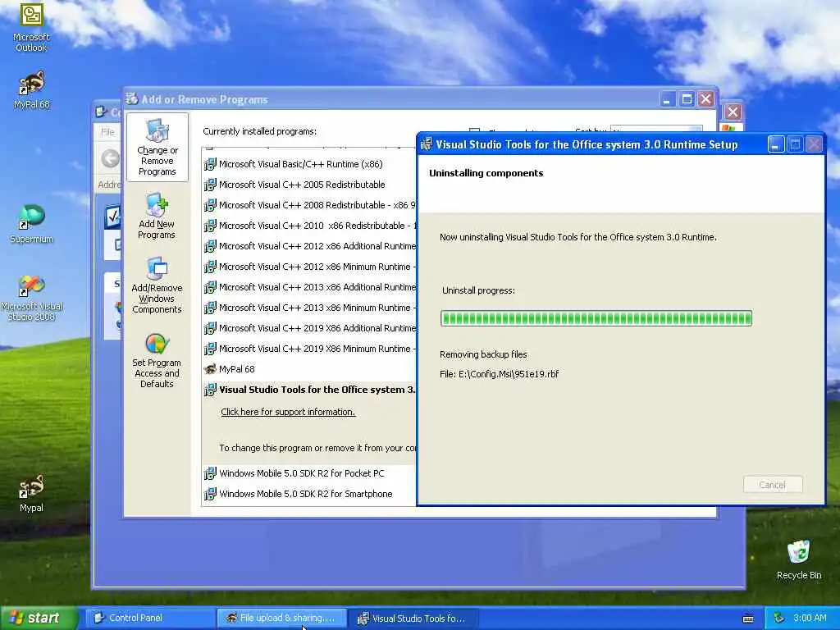Click the tray icon beside the clock

click(x=779, y=618)
